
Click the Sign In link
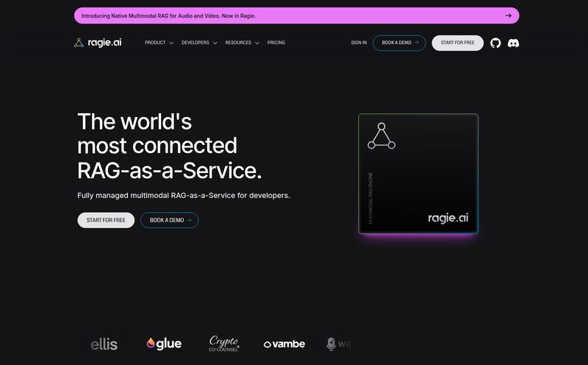(359, 43)
